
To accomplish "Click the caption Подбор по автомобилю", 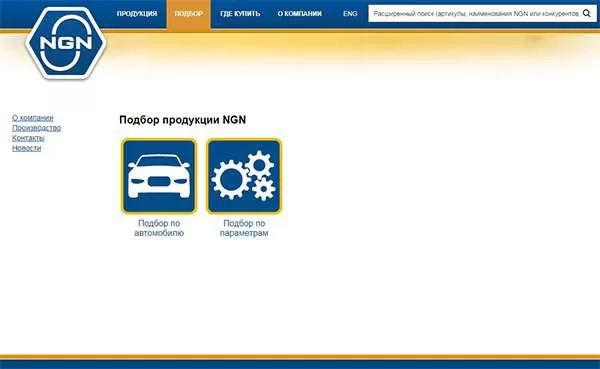I will pos(159,228).
